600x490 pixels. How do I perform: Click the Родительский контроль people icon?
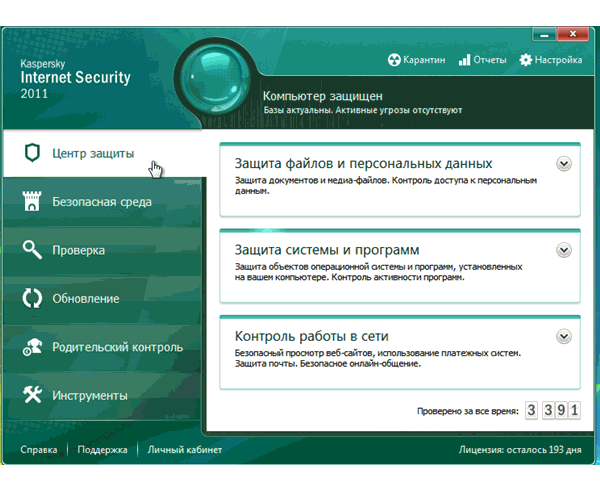pyautogui.click(x=32, y=347)
